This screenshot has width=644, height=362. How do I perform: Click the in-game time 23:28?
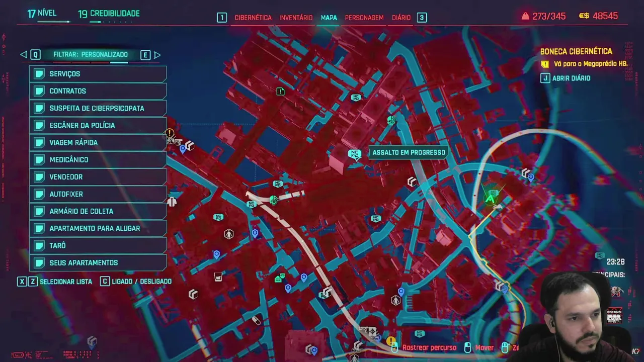pyautogui.click(x=615, y=262)
